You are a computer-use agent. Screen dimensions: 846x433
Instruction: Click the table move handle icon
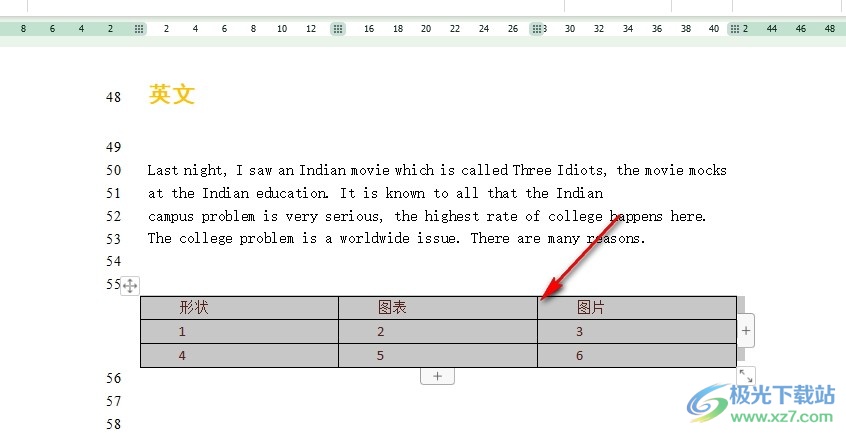coord(130,285)
